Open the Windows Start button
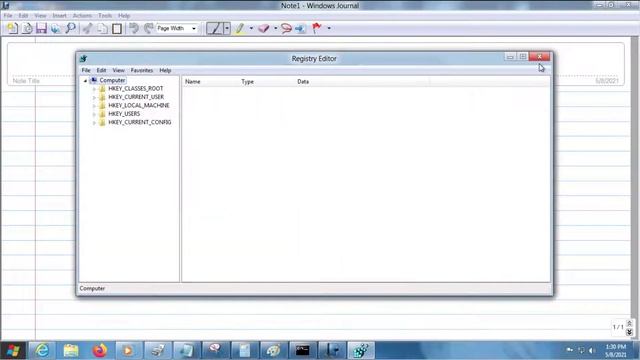 13,351
